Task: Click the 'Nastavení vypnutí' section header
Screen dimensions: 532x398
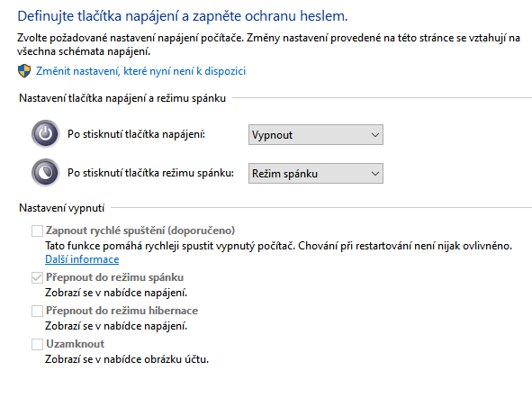Action: 62,208
